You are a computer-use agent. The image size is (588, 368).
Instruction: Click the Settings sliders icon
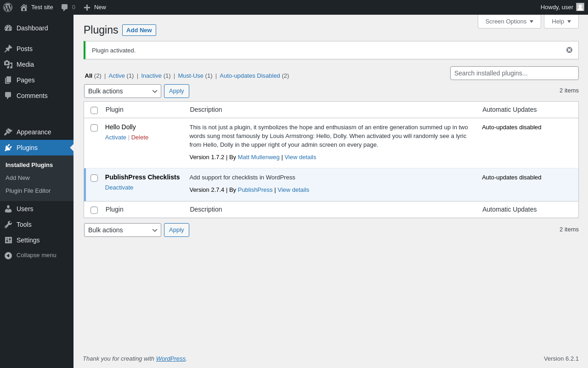8,240
